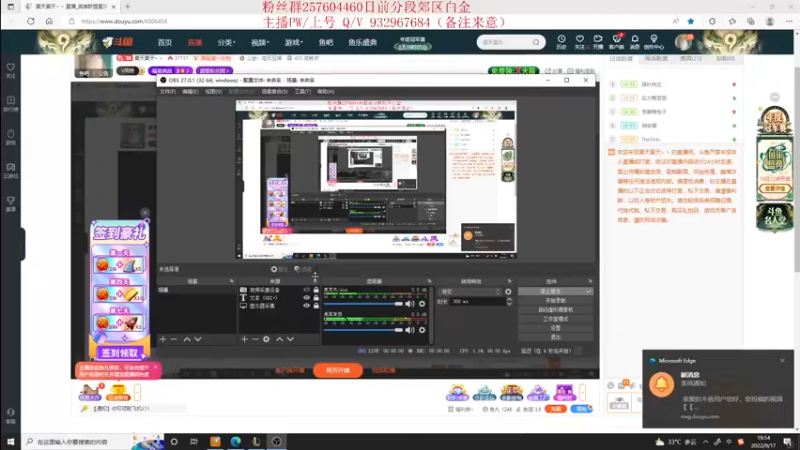800x450 pixels.
Task: Open the Windows Start menu
Action: pyautogui.click(x=10, y=442)
